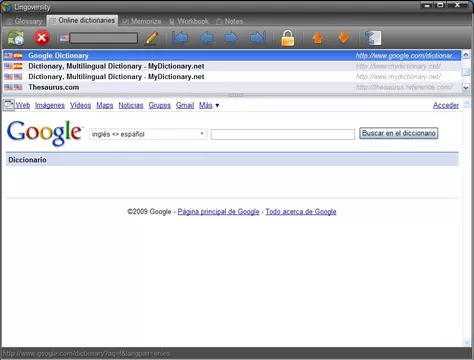474x360 pixels.
Task: Click Buscar en el diccionario button
Action: 399,133
